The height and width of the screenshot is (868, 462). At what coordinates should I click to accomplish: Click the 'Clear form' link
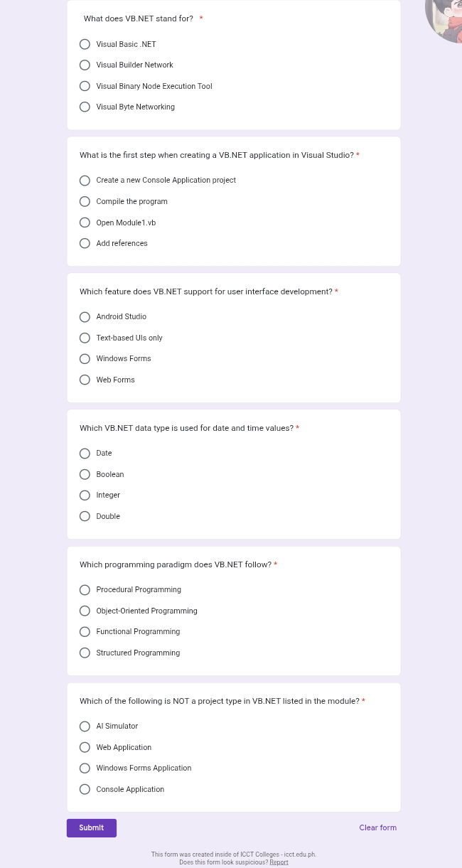(x=377, y=828)
